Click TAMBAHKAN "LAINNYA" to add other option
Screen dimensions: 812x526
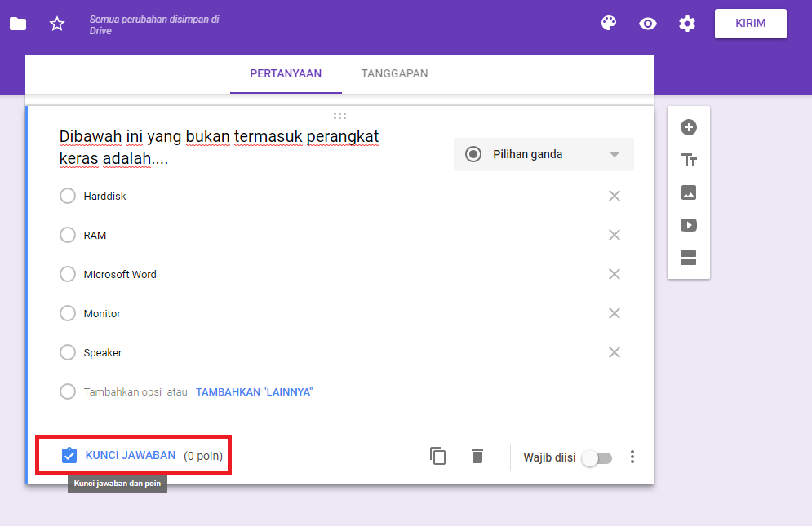pyautogui.click(x=254, y=391)
